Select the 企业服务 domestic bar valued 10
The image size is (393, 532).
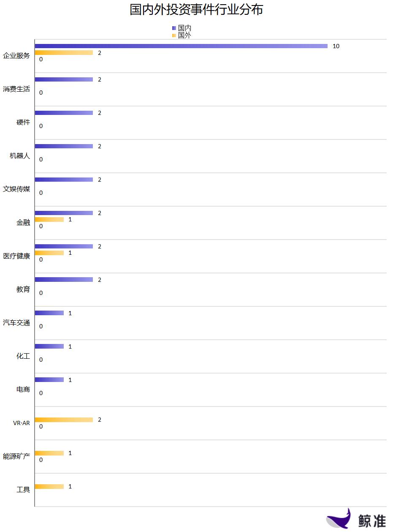click(x=181, y=46)
